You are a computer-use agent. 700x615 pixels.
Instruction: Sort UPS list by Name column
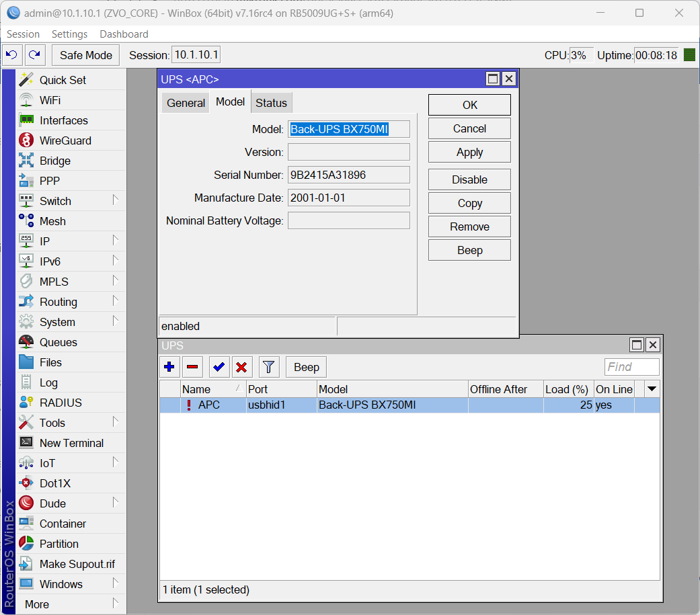tap(213, 389)
